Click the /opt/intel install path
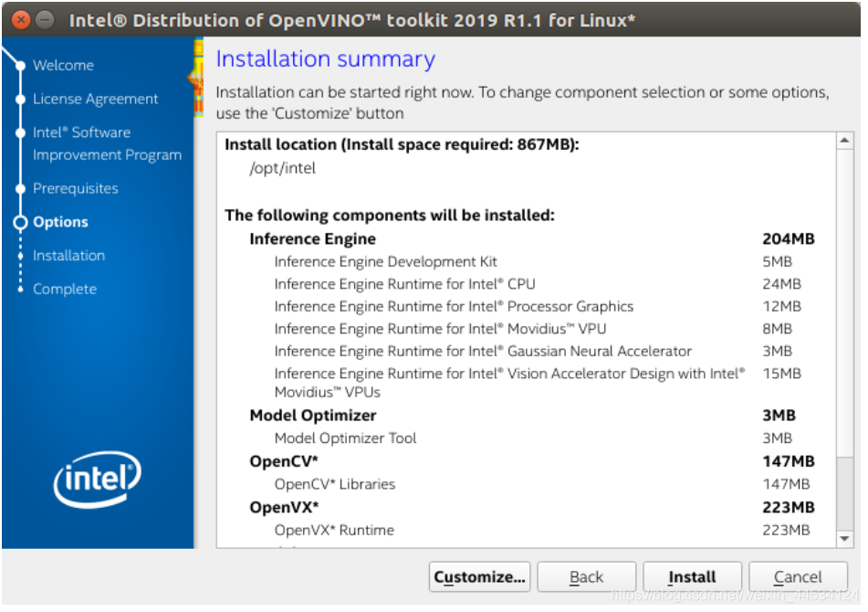The height and width of the screenshot is (612, 868). (x=284, y=169)
